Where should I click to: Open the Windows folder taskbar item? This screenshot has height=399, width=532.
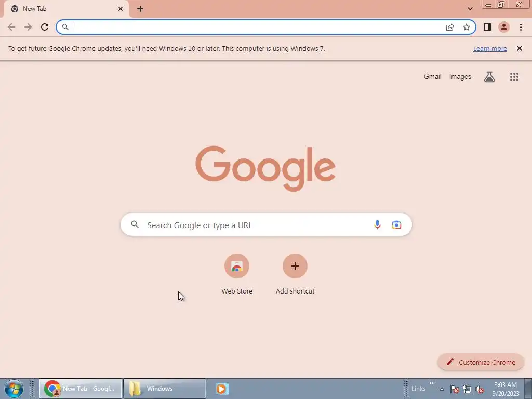[x=164, y=389]
